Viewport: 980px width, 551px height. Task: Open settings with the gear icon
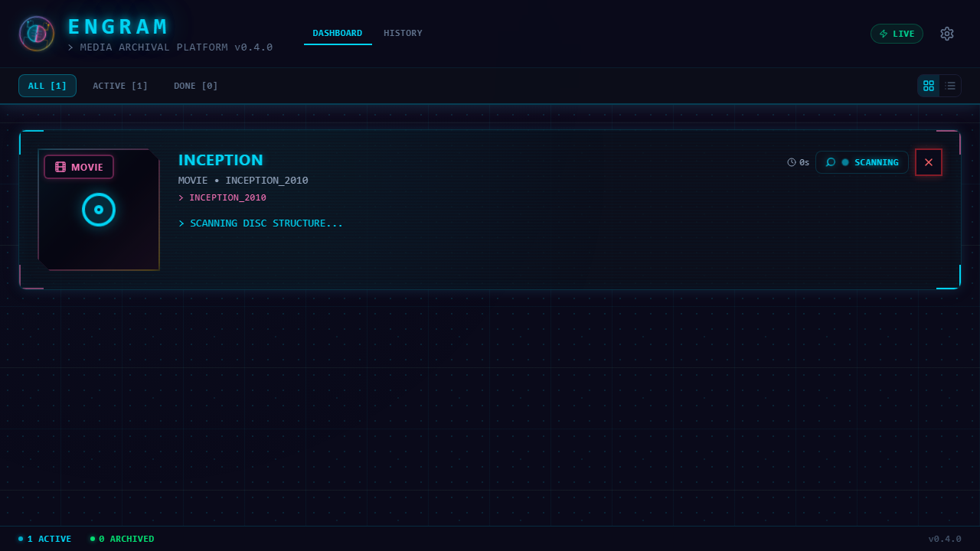click(x=947, y=34)
